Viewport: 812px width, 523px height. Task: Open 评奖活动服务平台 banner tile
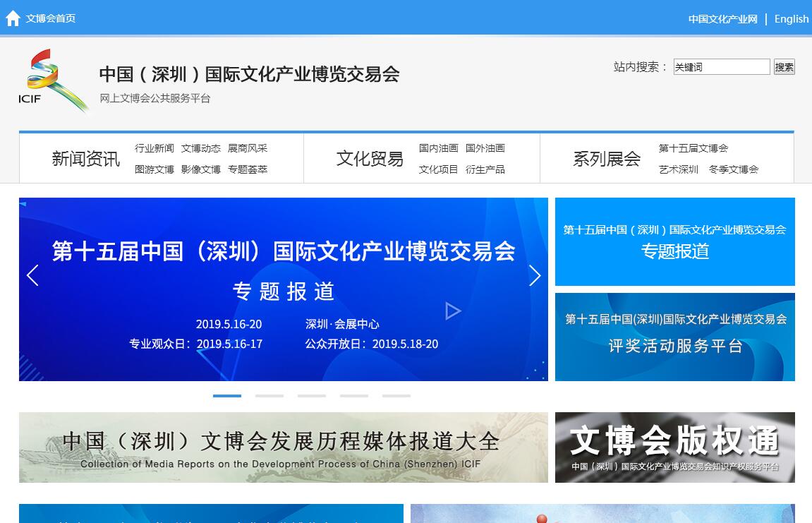(x=675, y=337)
